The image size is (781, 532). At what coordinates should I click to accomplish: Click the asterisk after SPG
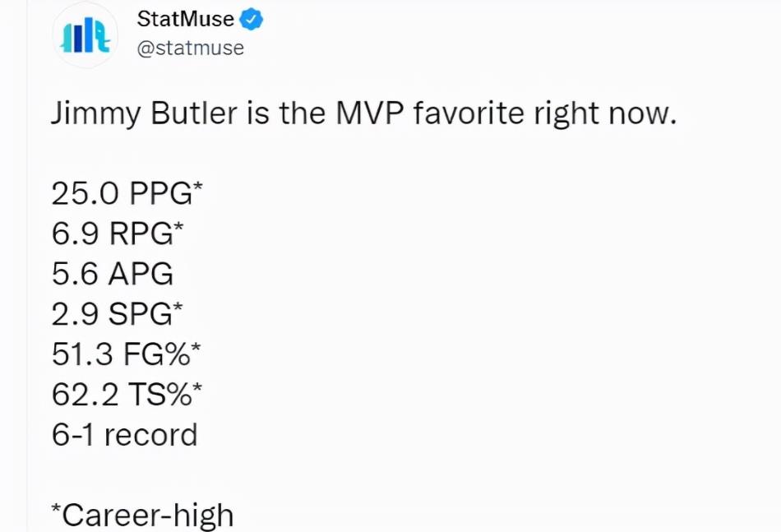pyautogui.click(x=178, y=308)
